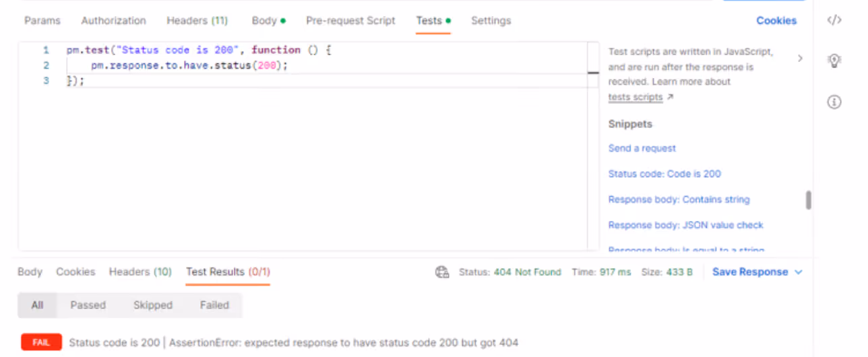Filter test results by Passed
The height and width of the screenshot is (357, 868).
click(88, 305)
